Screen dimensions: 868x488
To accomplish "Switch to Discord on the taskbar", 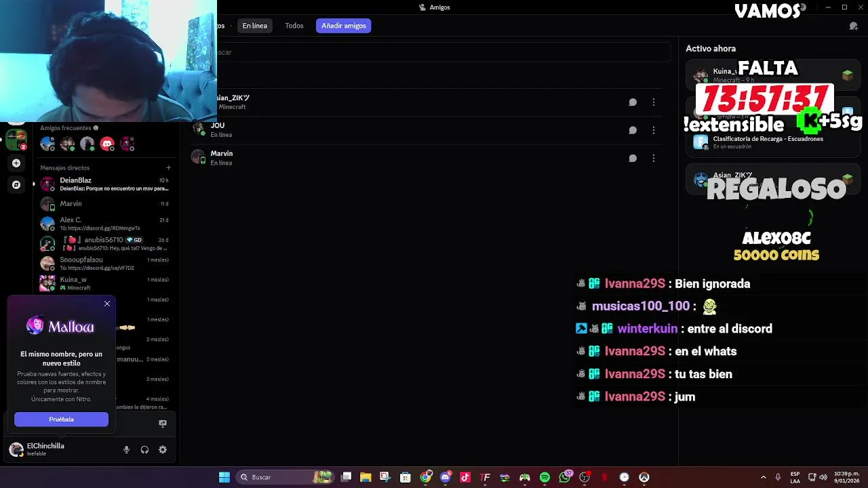I will (x=446, y=477).
